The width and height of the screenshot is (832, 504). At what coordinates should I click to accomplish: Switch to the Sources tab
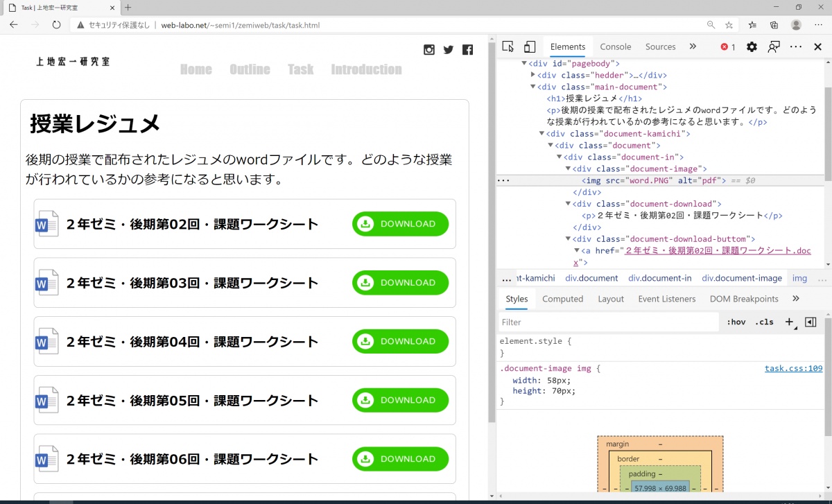click(x=660, y=47)
